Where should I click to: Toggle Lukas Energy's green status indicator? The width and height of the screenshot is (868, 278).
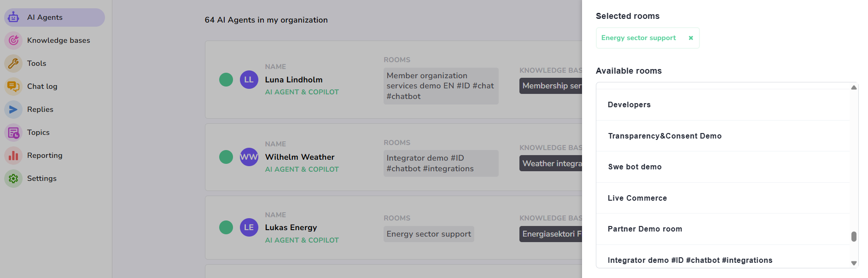click(226, 227)
